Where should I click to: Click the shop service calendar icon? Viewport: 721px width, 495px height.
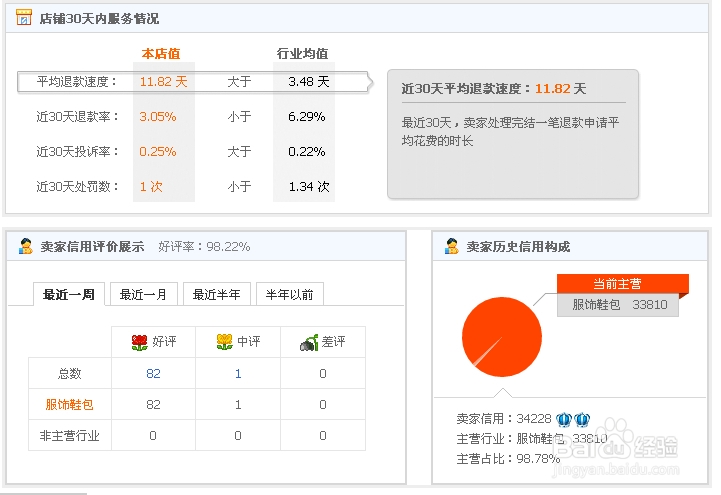(24, 17)
